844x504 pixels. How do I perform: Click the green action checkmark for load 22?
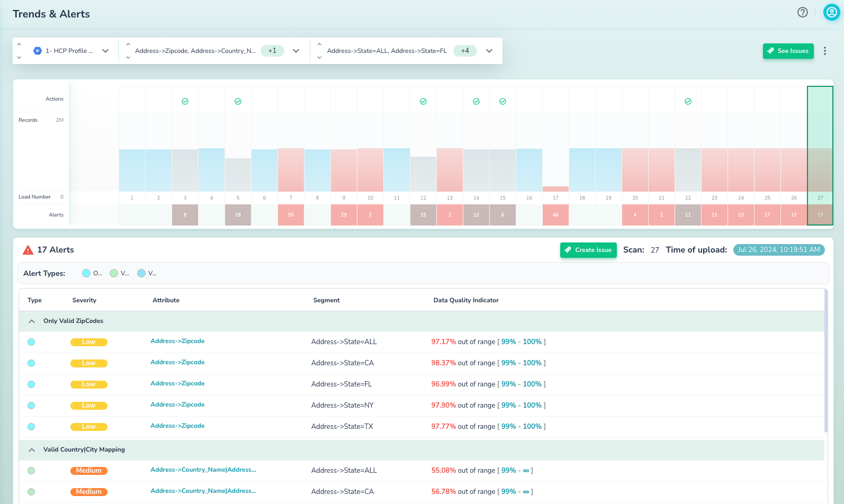click(x=688, y=101)
